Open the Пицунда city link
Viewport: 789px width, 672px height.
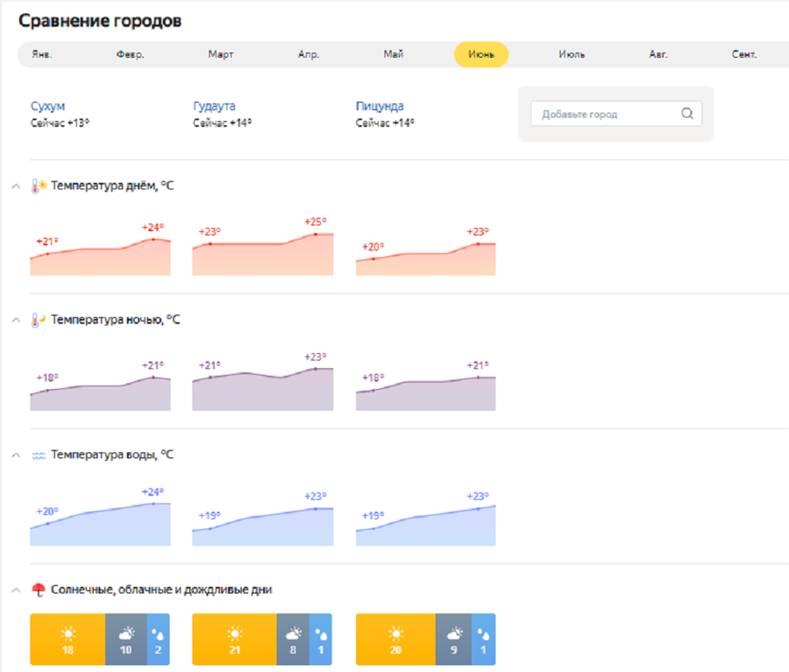coord(380,107)
